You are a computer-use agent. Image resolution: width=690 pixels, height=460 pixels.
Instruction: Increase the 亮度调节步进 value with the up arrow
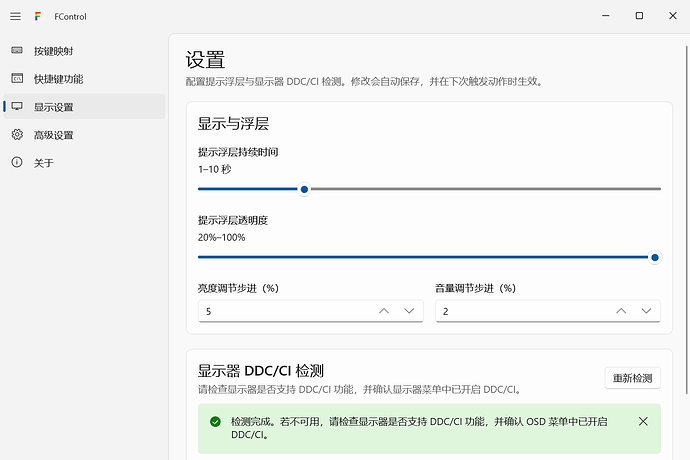pyautogui.click(x=384, y=311)
